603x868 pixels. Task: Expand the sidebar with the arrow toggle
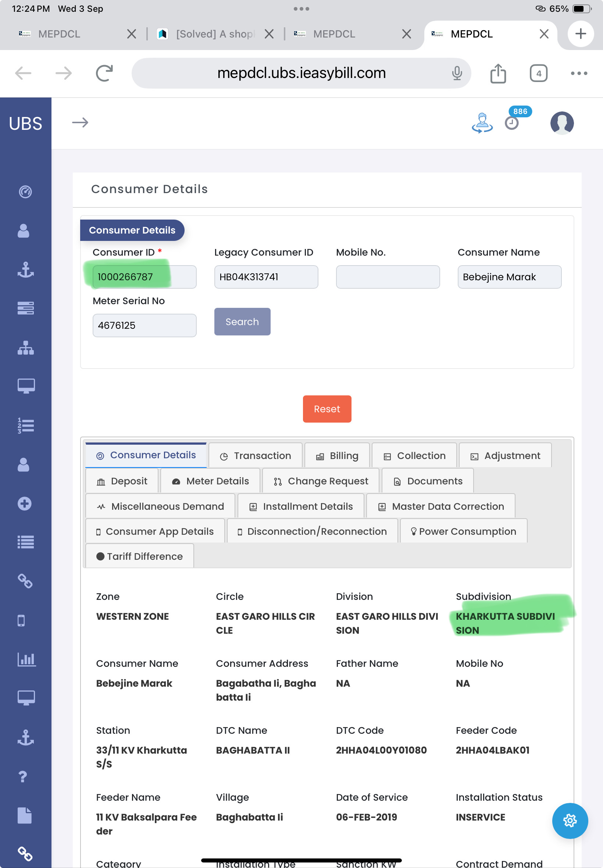coord(80,122)
